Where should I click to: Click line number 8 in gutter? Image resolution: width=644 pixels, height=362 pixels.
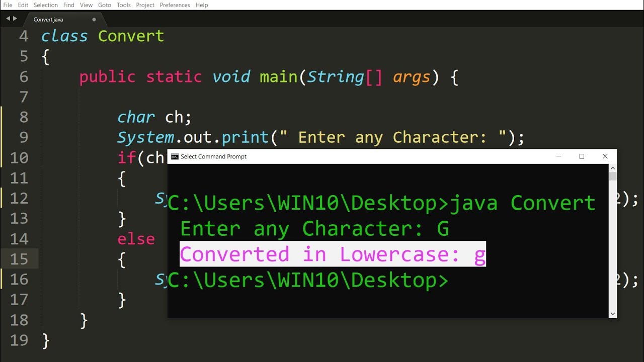click(24, 117)
